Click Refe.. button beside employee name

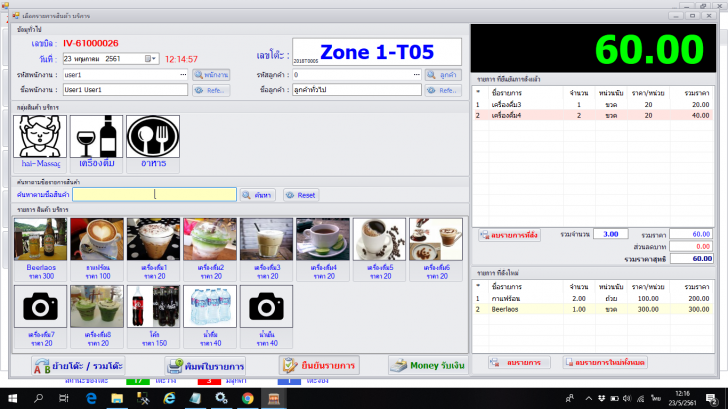211,90
